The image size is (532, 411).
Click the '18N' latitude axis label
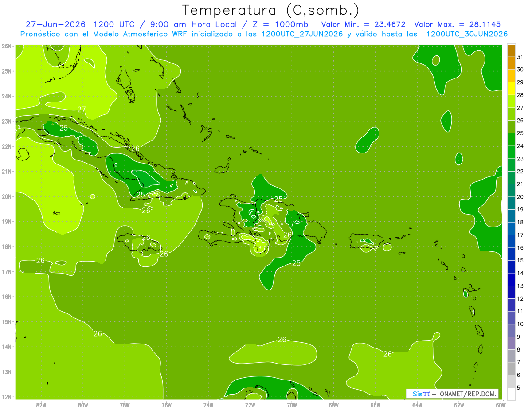[7, 247]
